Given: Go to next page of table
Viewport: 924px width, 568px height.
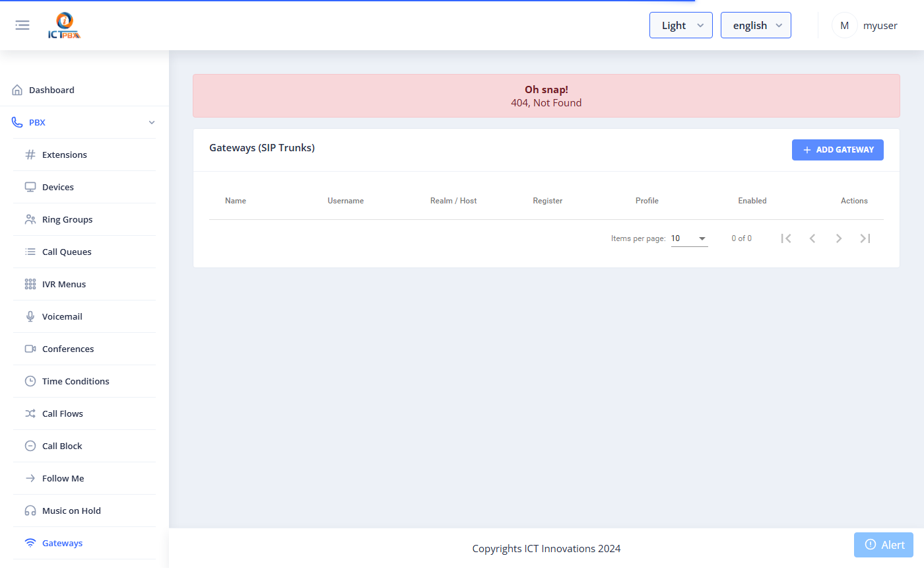Looking at the screenshot, I should tap(839, 238).
